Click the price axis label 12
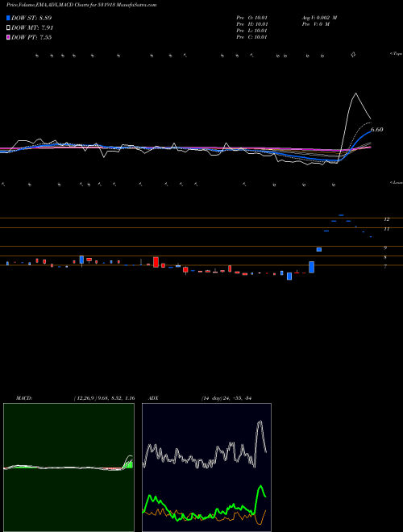Screen dimensions: 403x532 386,219
